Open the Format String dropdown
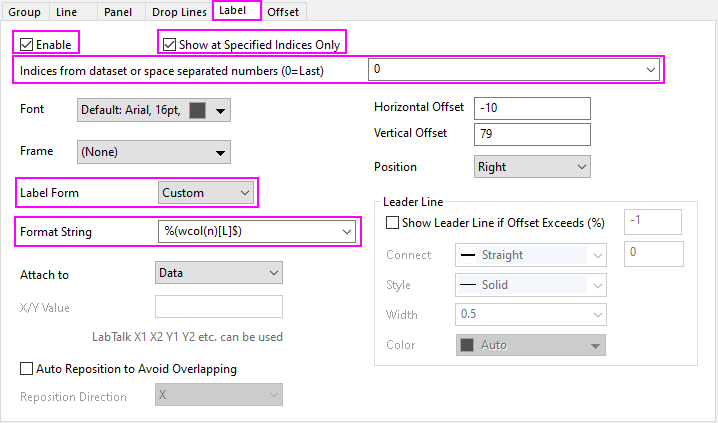Screen dimensions: 718x423 346,232
